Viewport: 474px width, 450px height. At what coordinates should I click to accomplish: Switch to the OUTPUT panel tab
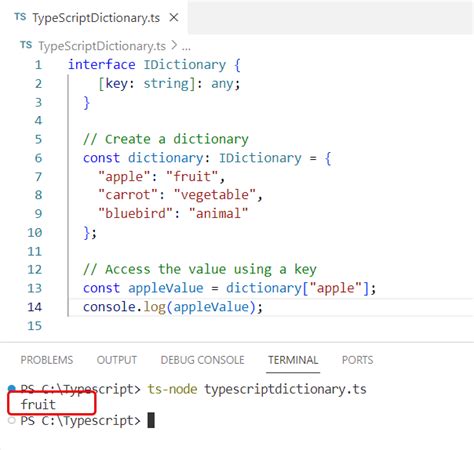point(117,360)
